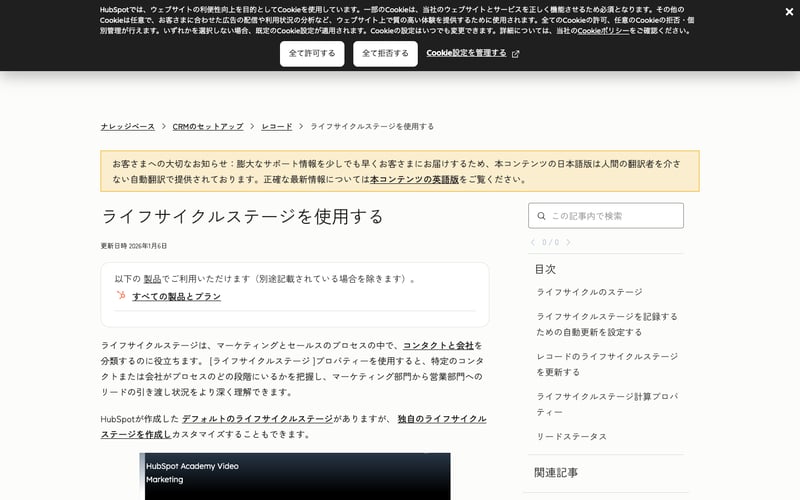800x500 pixels.
Task: Close the cookie banner with the X icon
Action: (789, 12)
